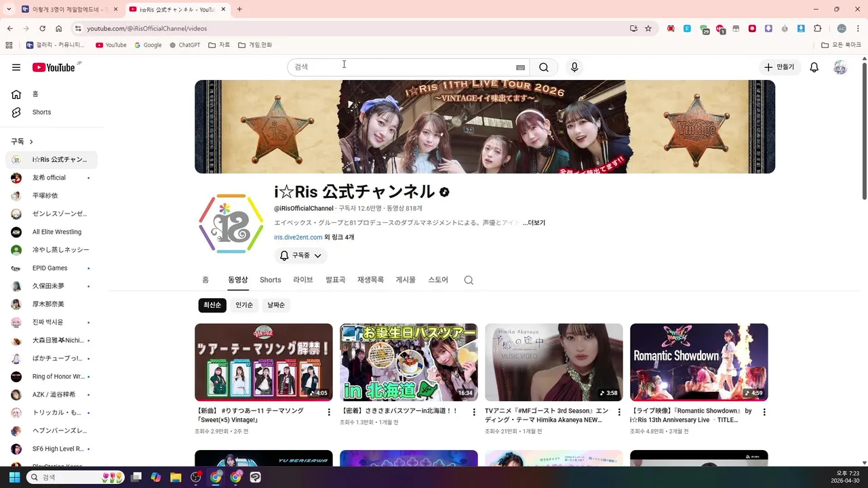This screenshot has height=488, width=868.
Task: Open options menu for さきさまバスツアー video
Action: 474,412
